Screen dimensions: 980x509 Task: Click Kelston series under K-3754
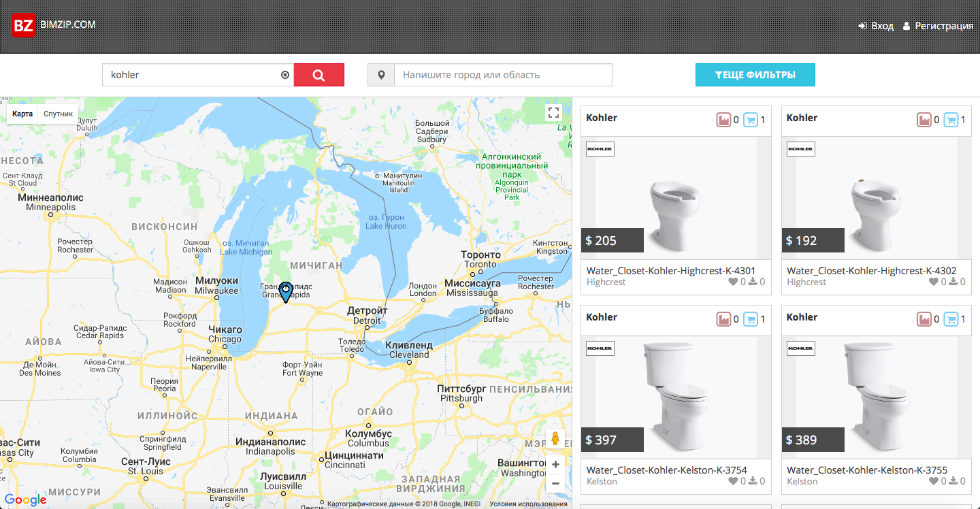(x=602, y=481)
